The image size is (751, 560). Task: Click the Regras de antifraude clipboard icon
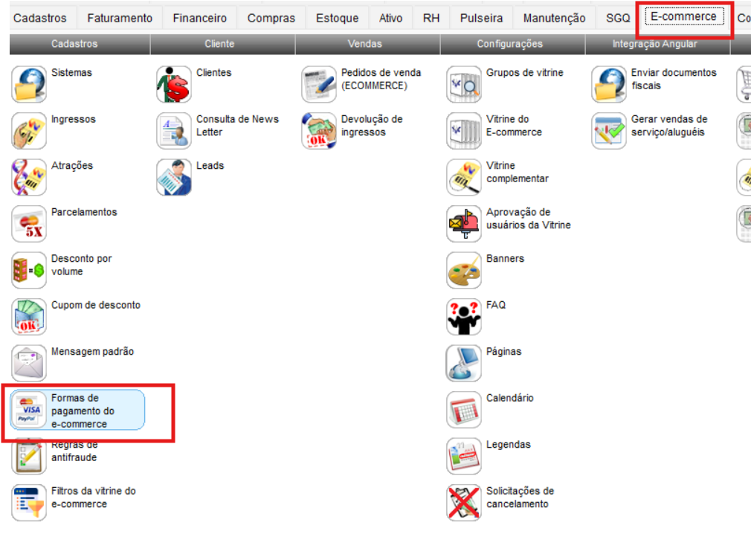pos(29,456)
